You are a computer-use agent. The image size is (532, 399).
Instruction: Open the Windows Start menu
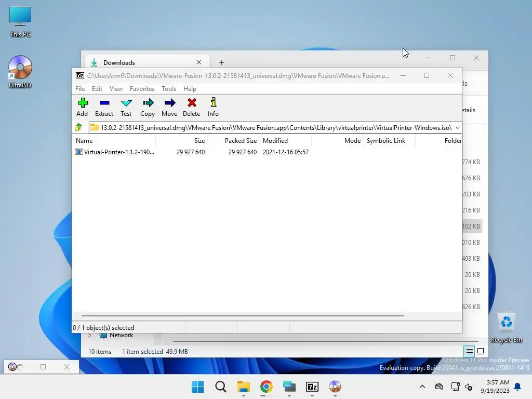click(197, 387)
